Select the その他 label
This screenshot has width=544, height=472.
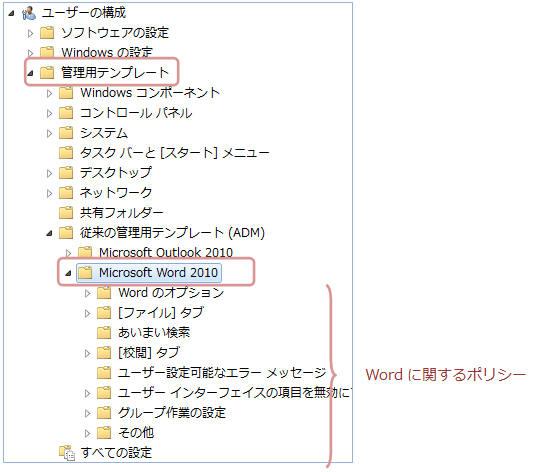coord(136,433)
